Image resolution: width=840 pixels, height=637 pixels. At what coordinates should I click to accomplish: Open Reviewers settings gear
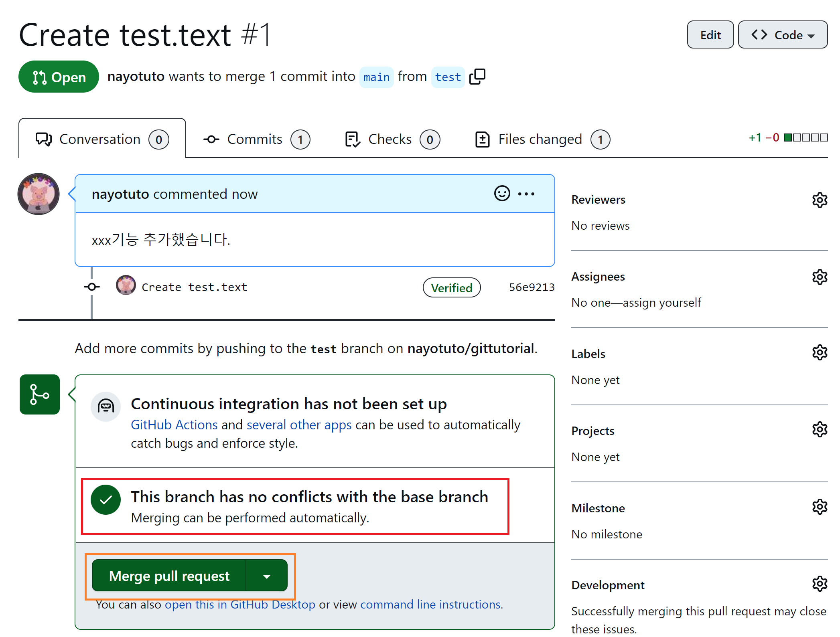tap(820, 200)
